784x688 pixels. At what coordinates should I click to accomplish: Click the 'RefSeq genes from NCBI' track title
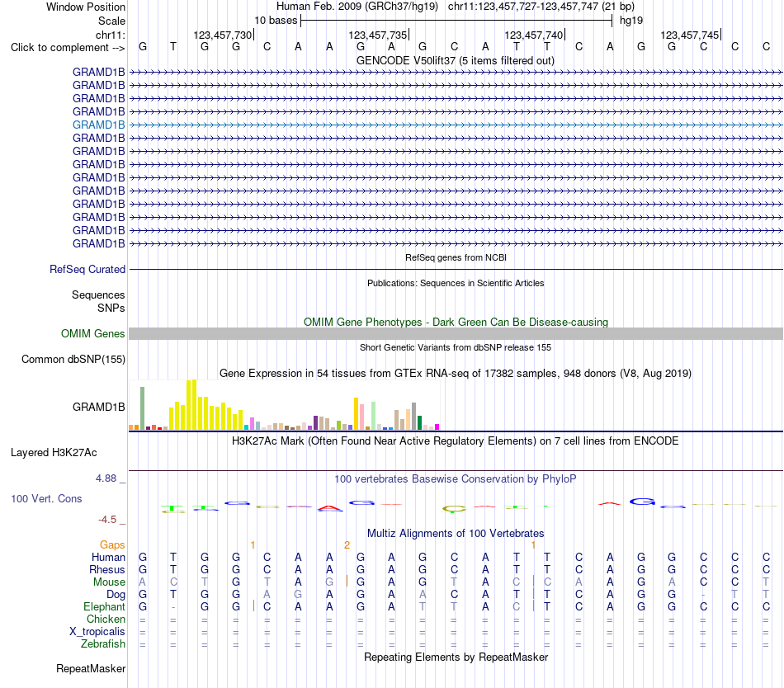pos(456,258)
